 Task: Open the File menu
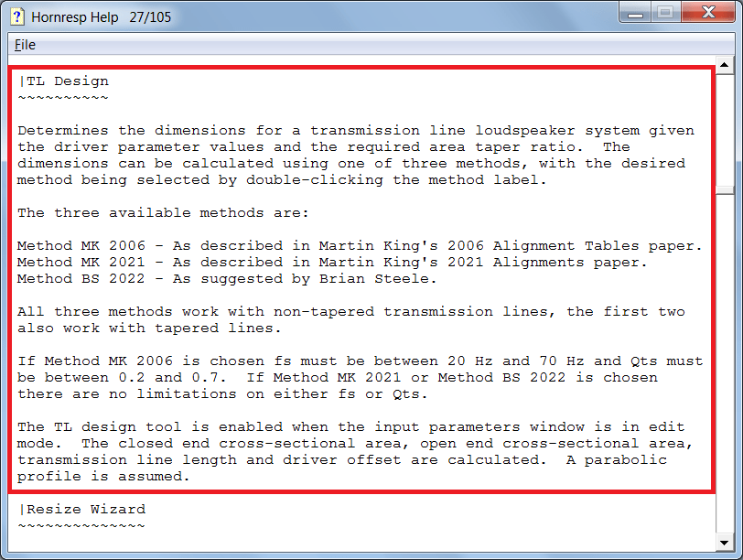[x=25, y=45]
